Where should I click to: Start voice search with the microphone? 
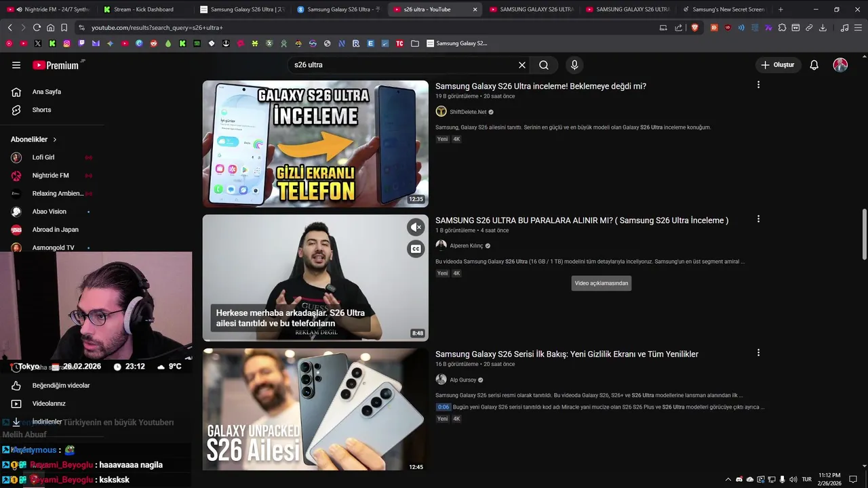tap(574, 65)
